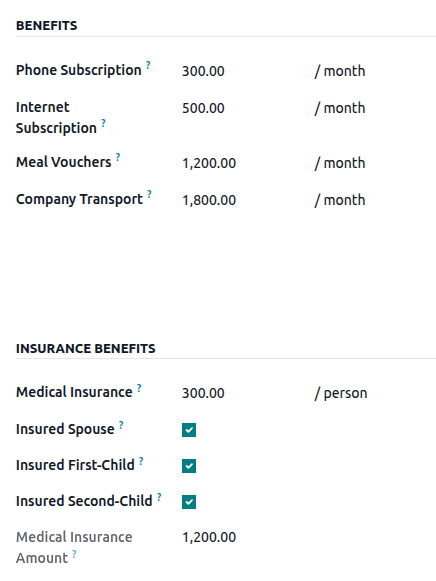Edit the Phone Subscription amount field
This screenshot has width=436, height=581.
(x=244, y=71)
